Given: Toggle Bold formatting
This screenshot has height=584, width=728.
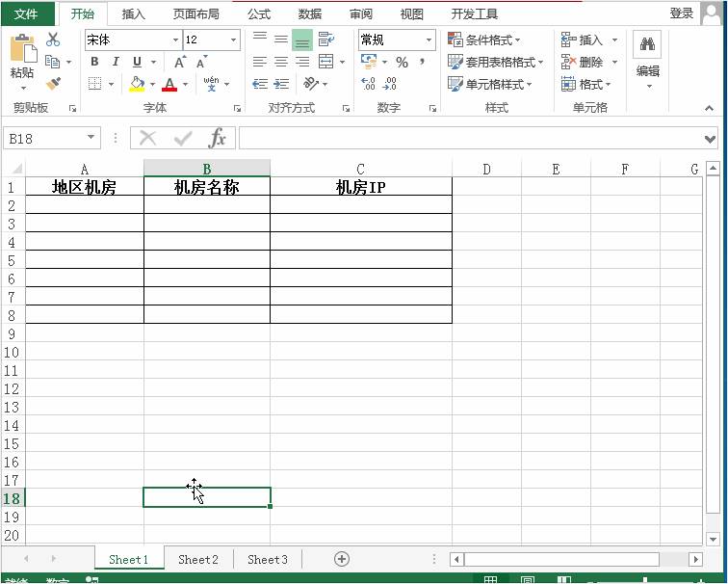Looking at the screenshot, I should (94, 62).
